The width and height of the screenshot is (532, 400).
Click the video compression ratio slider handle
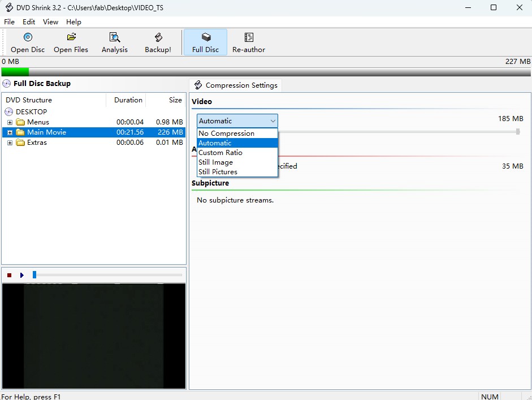coord(518,132)
